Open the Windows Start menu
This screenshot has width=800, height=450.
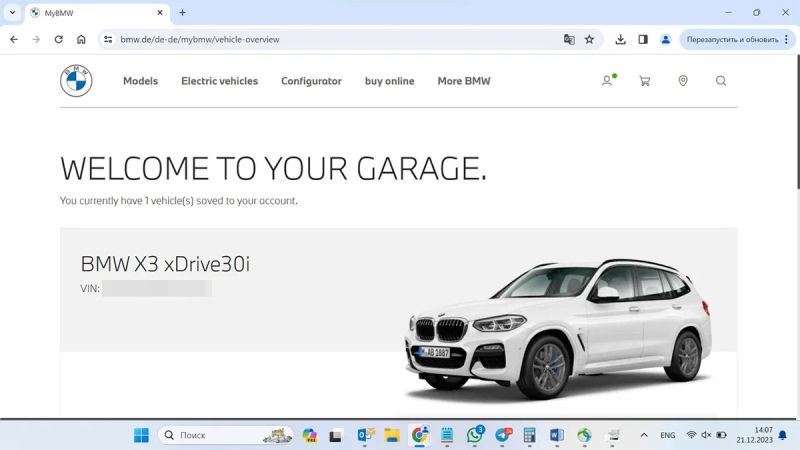tap(141, 435)
